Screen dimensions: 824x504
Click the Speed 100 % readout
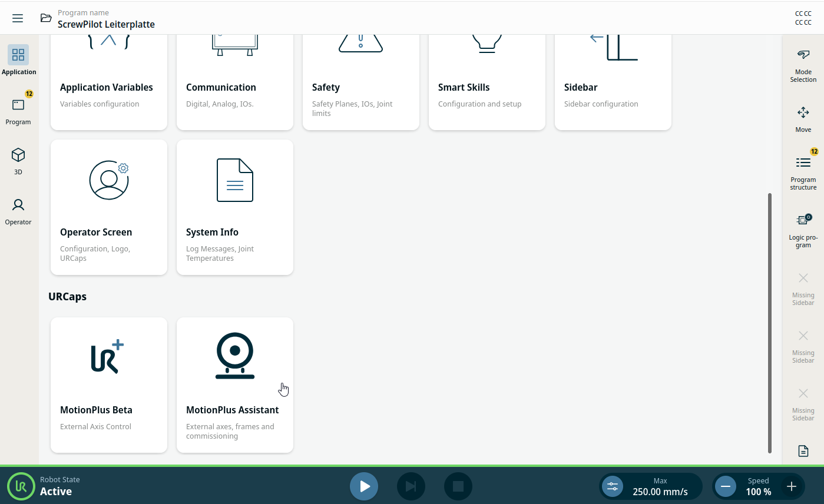click(759, 486)
